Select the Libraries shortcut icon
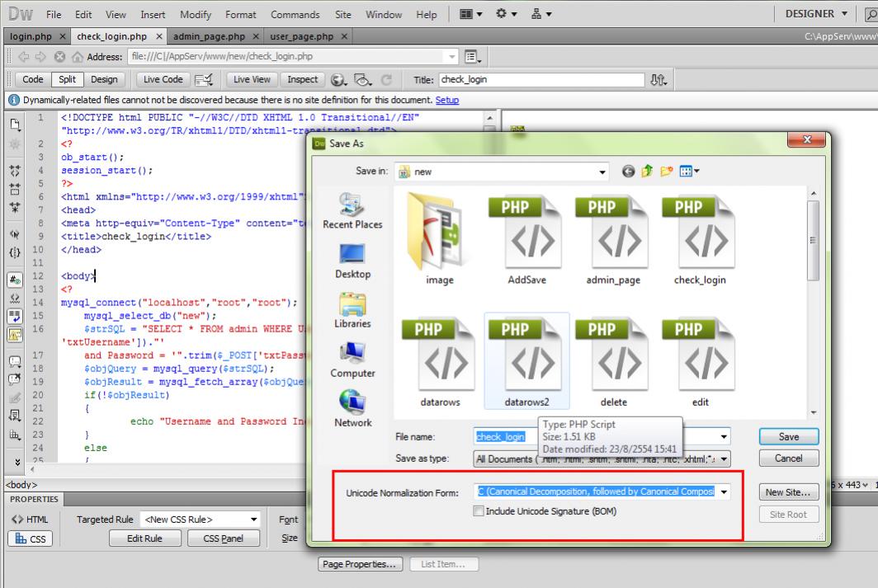The image size is (878, 588). click(352, 303)
